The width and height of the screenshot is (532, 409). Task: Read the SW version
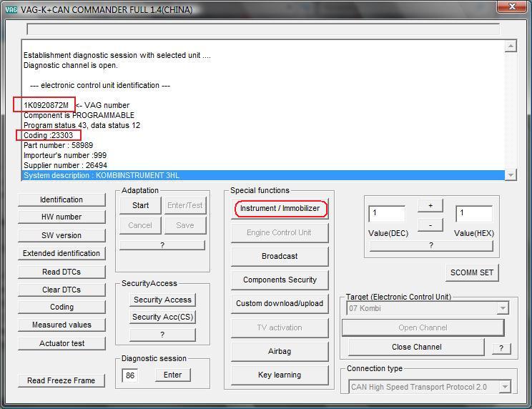(61, 235)
